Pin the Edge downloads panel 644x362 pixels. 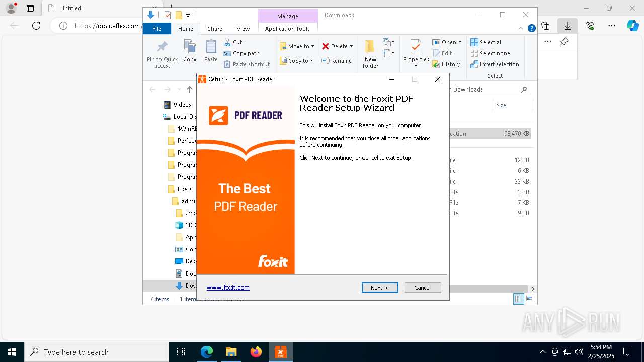565,42
